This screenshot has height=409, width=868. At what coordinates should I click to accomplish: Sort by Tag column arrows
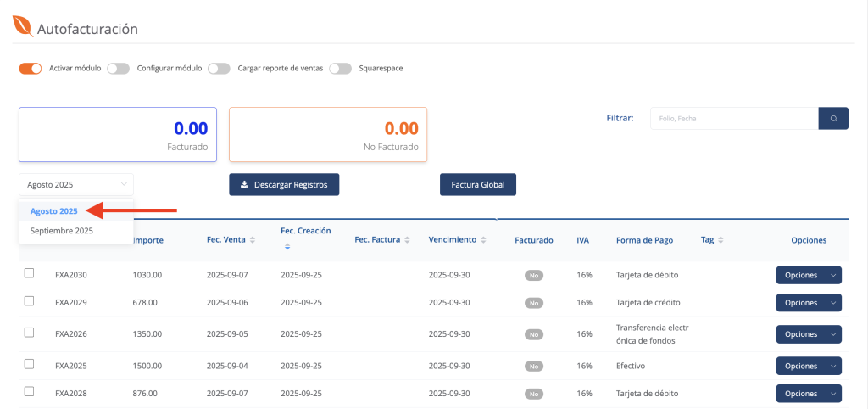click(721, 240)
